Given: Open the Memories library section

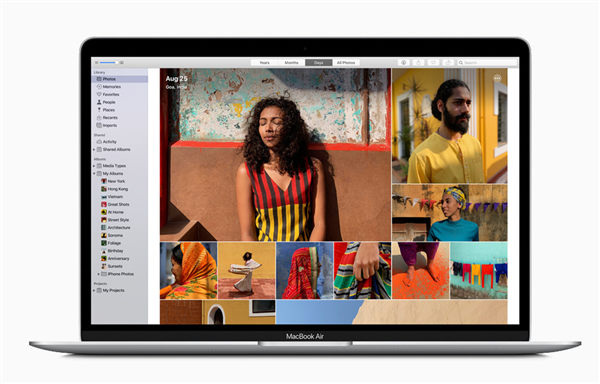Looking at the screenshot, I should pyautogui.click(x=112, y=87).
